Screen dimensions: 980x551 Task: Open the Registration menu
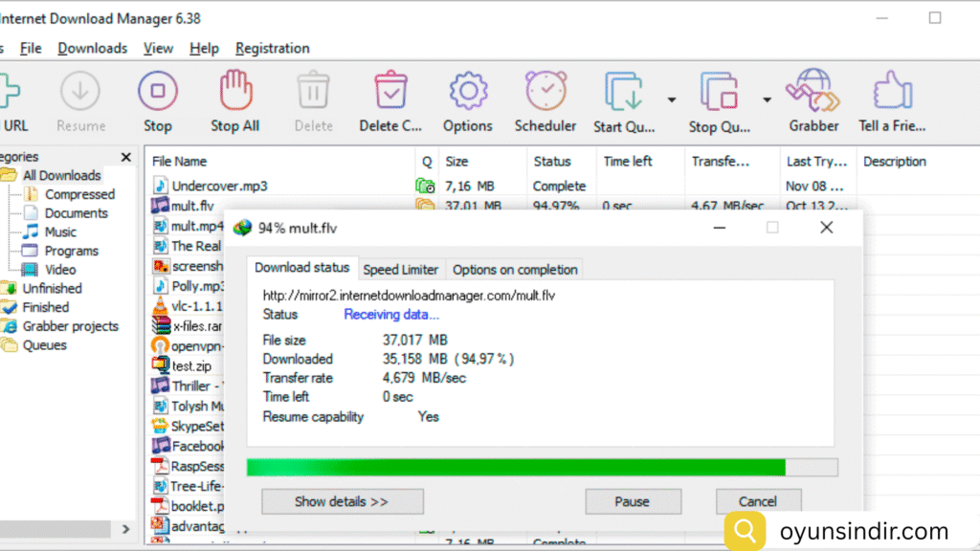[x=272, y=48]
